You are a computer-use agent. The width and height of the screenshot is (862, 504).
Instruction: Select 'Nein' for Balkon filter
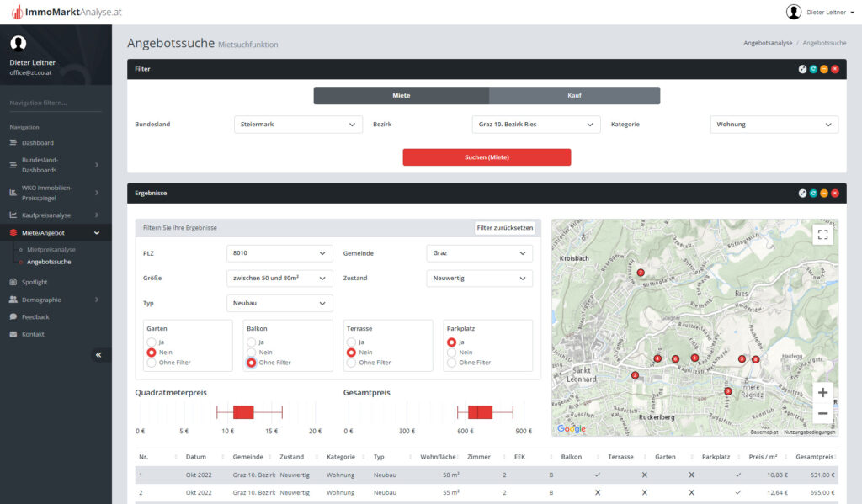pos(251,353)
